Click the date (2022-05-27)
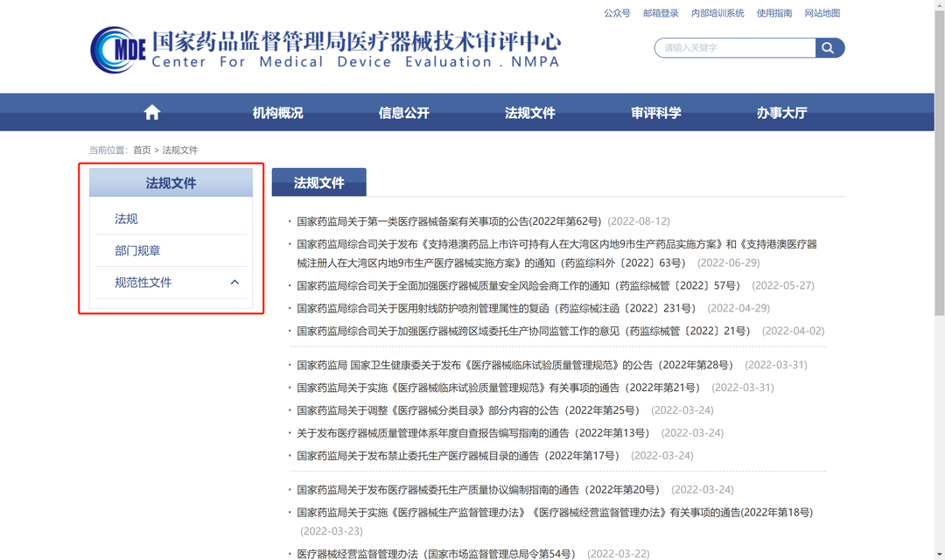This screenshot has height=560, width=945. click(x=783, y=285)
